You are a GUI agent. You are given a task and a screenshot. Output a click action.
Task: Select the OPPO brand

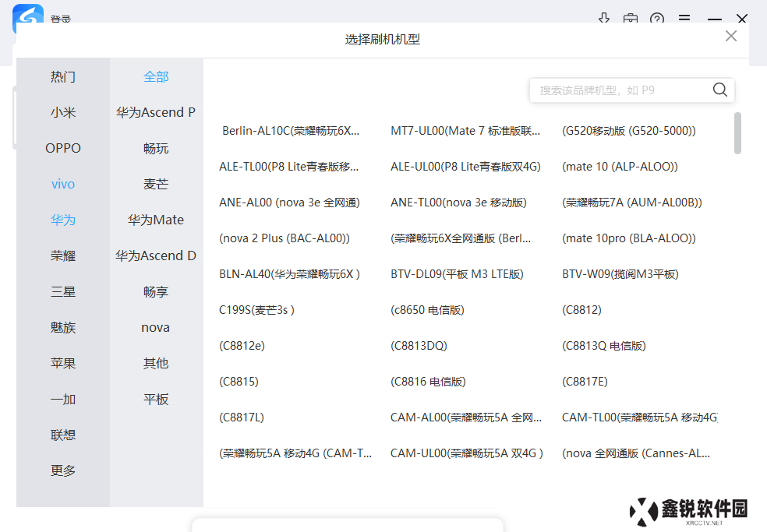click(x=63, y=148)
